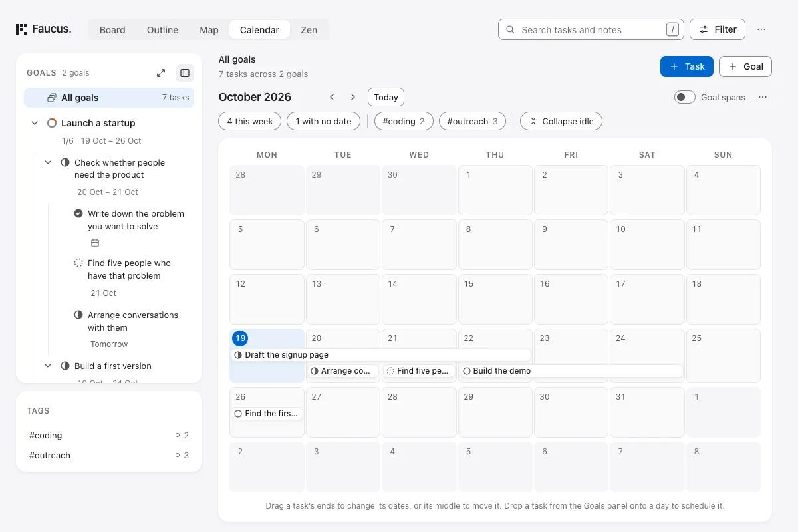
Task: Select today's date 19 on the calendar
Action: (x=240, y=338)
